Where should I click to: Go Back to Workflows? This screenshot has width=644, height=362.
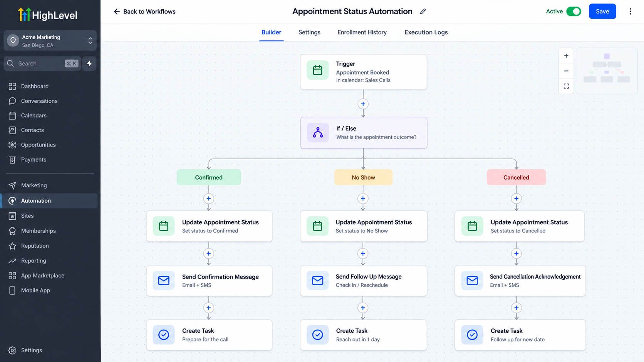pos(144,12)
